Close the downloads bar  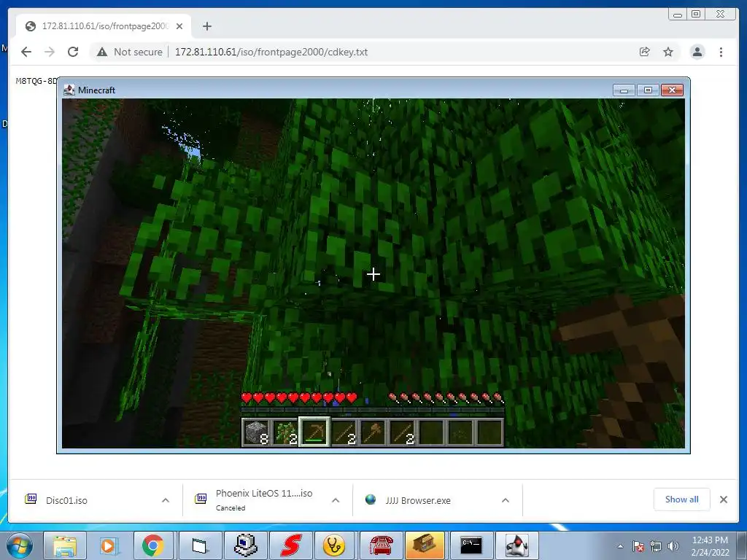724,499
